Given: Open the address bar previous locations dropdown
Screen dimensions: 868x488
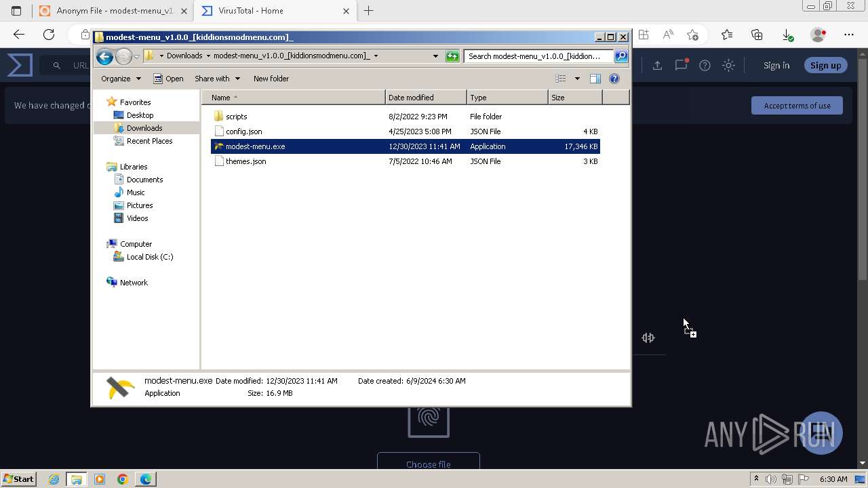Looking at the screenshot, I should point(435,56).
